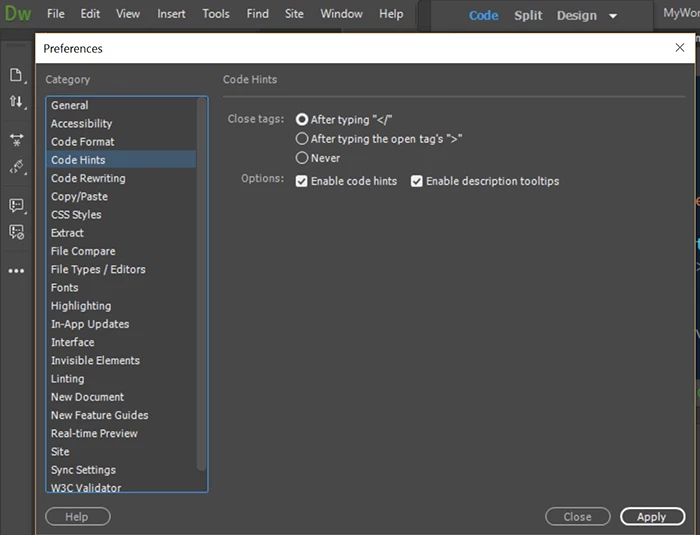Viewport: 700px width, 535px height.
Task: Select Code Format category
Action: (x=121, y=142)
